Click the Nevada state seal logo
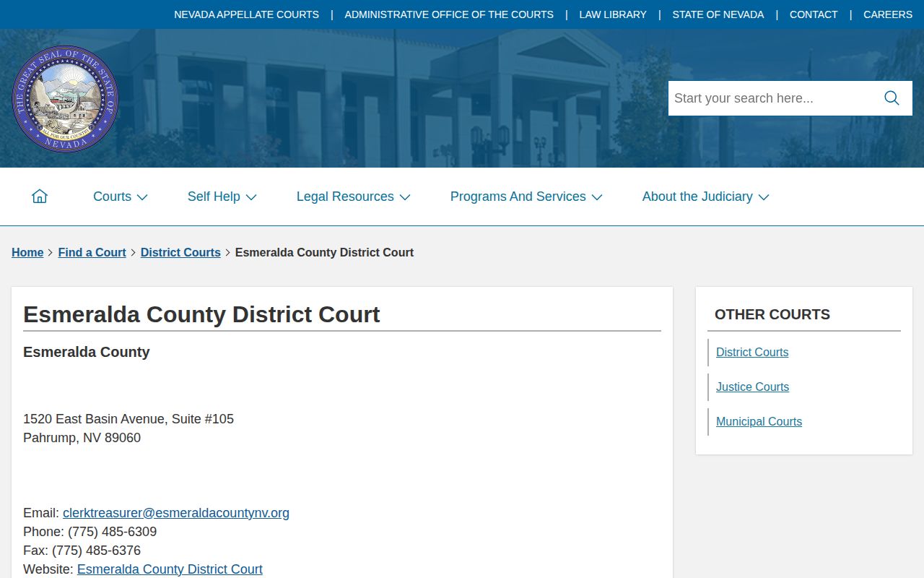This screenshot has width=924, height=578. 65,99
